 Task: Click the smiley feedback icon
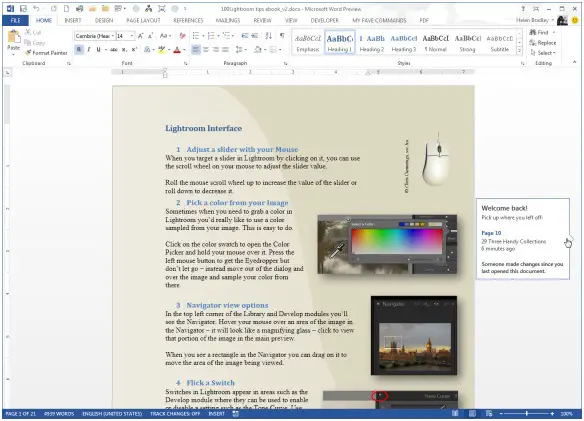(x=575, y=20)
